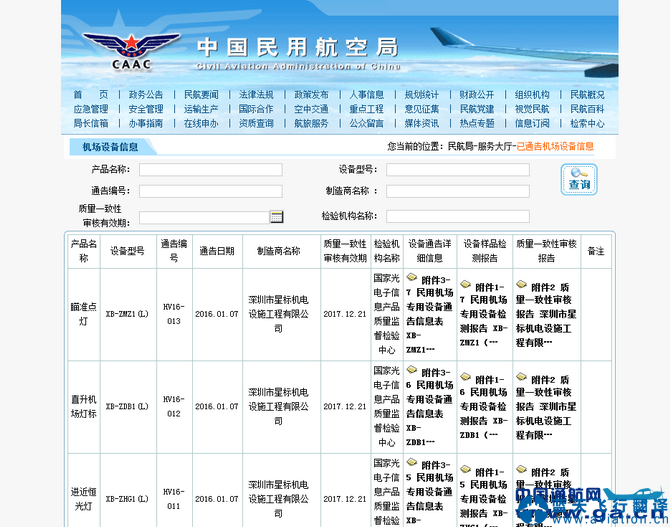Open 附件3-5 attachment icon for 进近恒光灯

click(411, 465)
